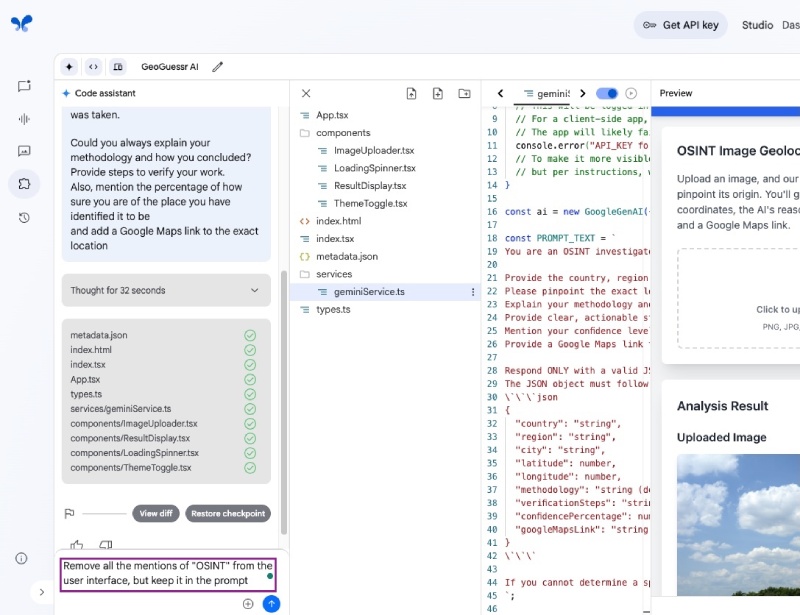Run the app with the play icon
The height and width of the screenshot is (615, 800).
630,92
